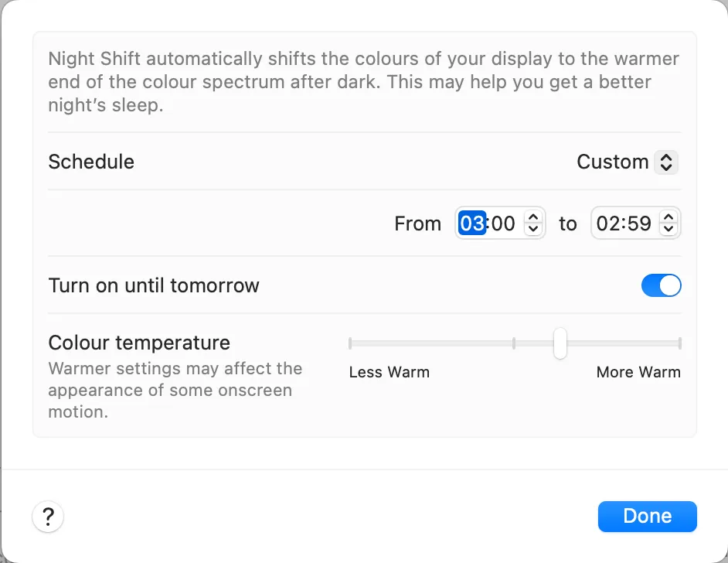Click the stepper down arrow beside the to time
Viewport: 728px width, 563px height.
pos(669,228)
